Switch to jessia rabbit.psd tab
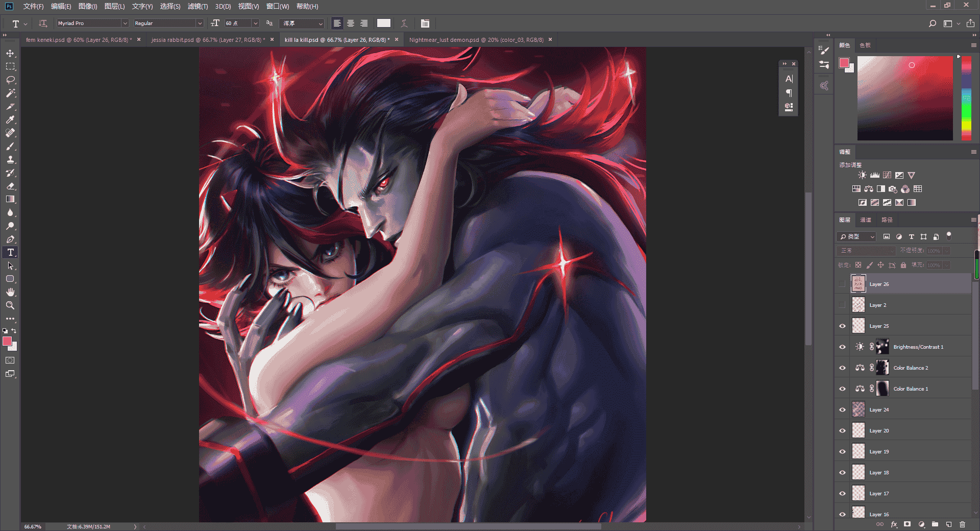The width and height of the screenshot is (980, 531). point(208,39)
